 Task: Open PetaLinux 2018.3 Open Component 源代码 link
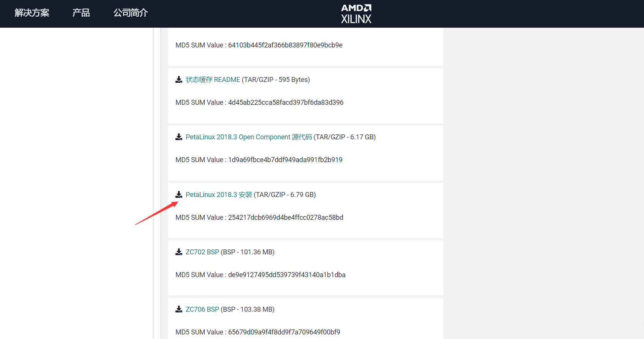[249, 137]
